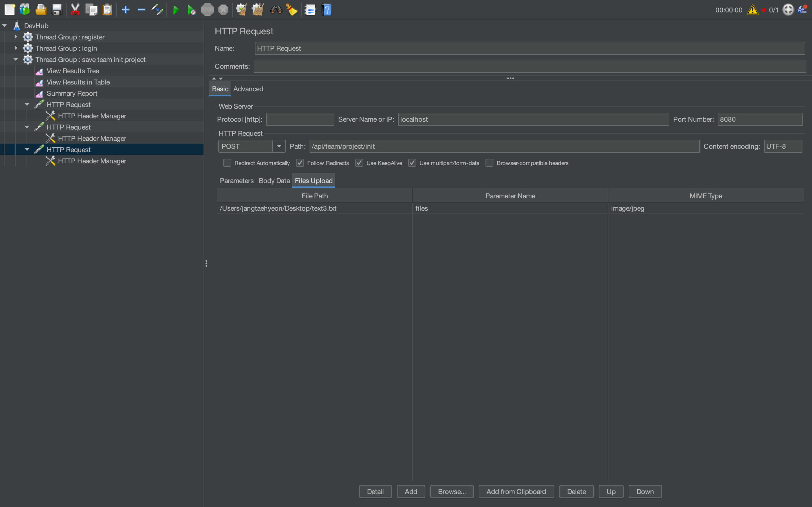Open the Function Helper list icon
The width and height of the screenshot is (812, 507).
(x=310, y=10)
